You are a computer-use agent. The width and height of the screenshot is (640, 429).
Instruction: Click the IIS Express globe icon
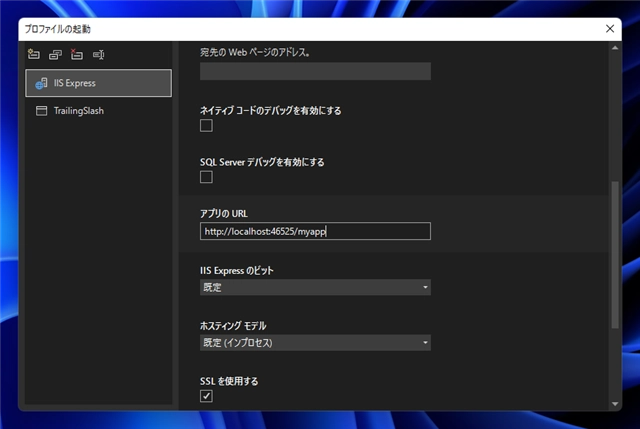point(41,83)
